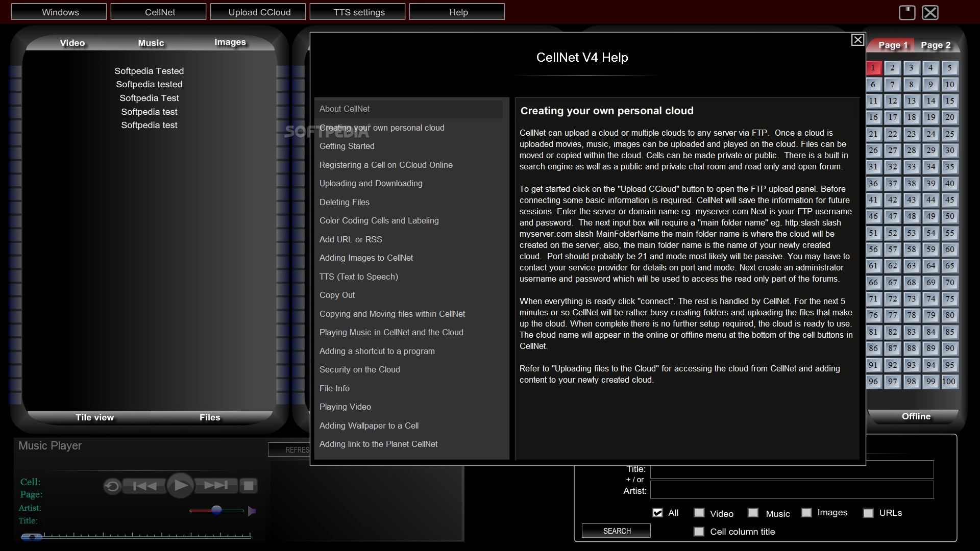Click the main window minimize icon
Image resolution: width=980 pixels, height=551 pixels.
(906, 12)
